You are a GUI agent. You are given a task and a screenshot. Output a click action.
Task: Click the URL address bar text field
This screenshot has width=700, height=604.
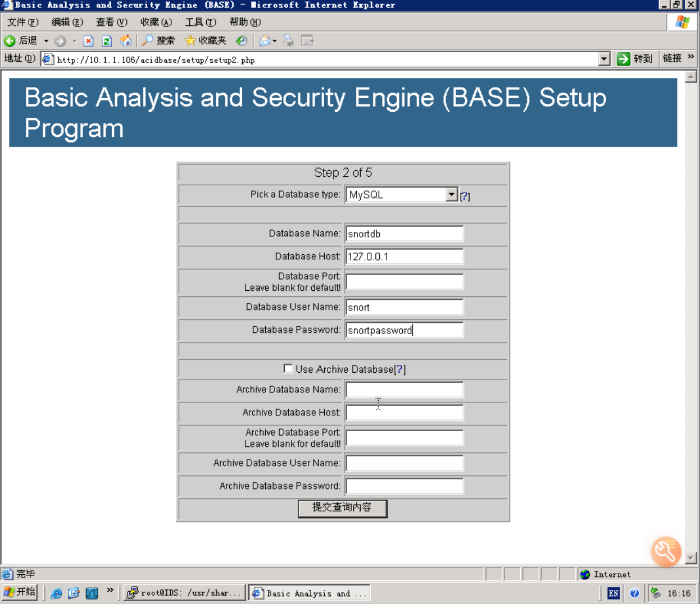(326, 60)
